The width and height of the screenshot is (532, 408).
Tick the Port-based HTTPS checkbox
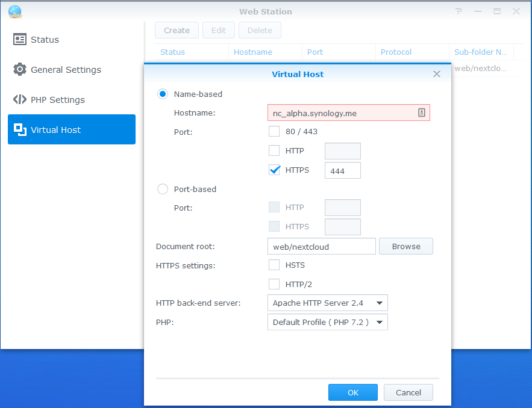click(x=274, y=226)
